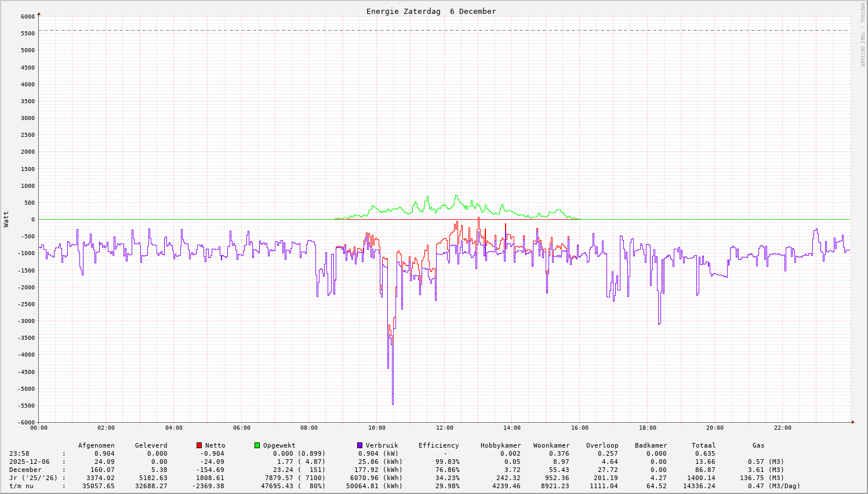Click the Woonkamer column header
This screenshot has width=868, height=494.
pos(551,446)
